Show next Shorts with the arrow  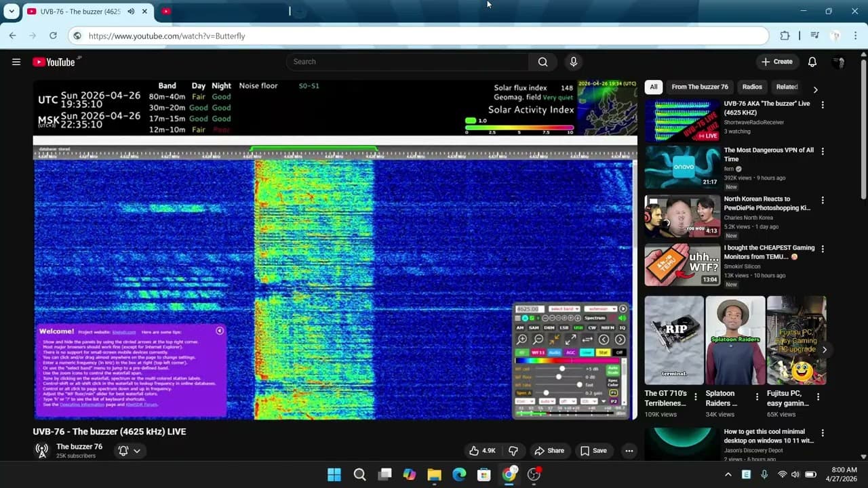point(824,350)
